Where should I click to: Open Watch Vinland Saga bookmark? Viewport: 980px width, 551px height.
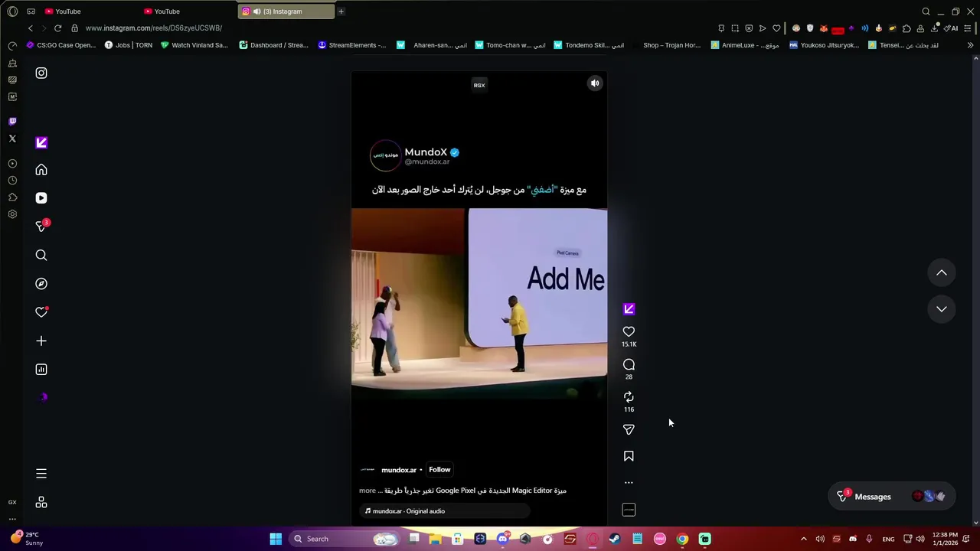click(x=194, y=45)
